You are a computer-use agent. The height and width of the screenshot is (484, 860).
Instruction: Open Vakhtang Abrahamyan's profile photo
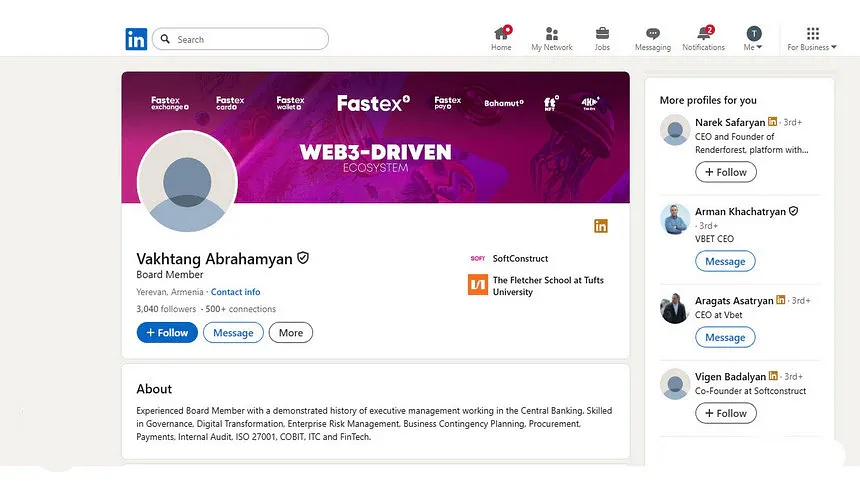[187, 182]
